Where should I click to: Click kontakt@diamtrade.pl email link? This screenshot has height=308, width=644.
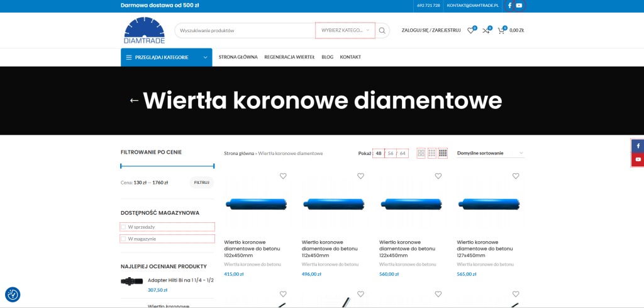tap(473, 6)
